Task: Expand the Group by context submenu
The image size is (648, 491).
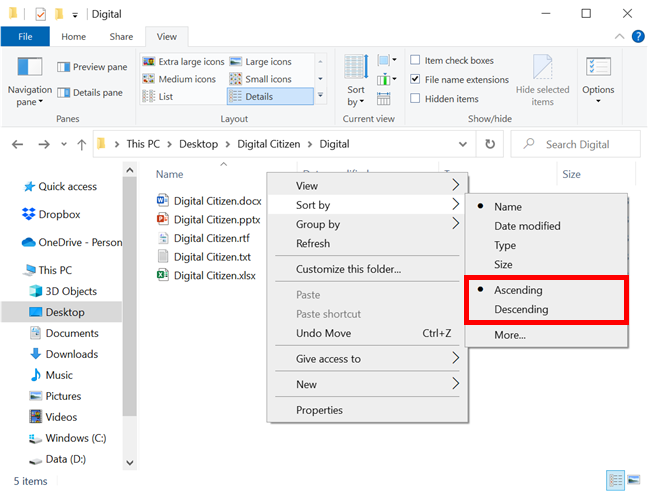Action: (x=367, y=224)
